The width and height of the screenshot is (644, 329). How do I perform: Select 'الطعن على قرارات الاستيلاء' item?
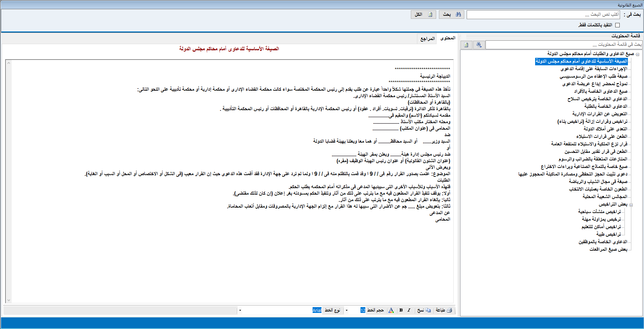coord(602,136)
